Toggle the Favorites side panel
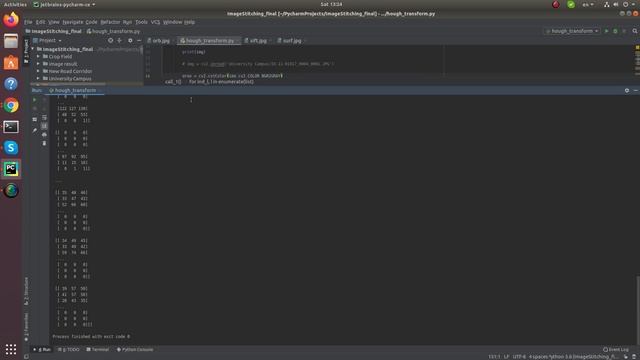640x360 pixels. tap(27, 327)
